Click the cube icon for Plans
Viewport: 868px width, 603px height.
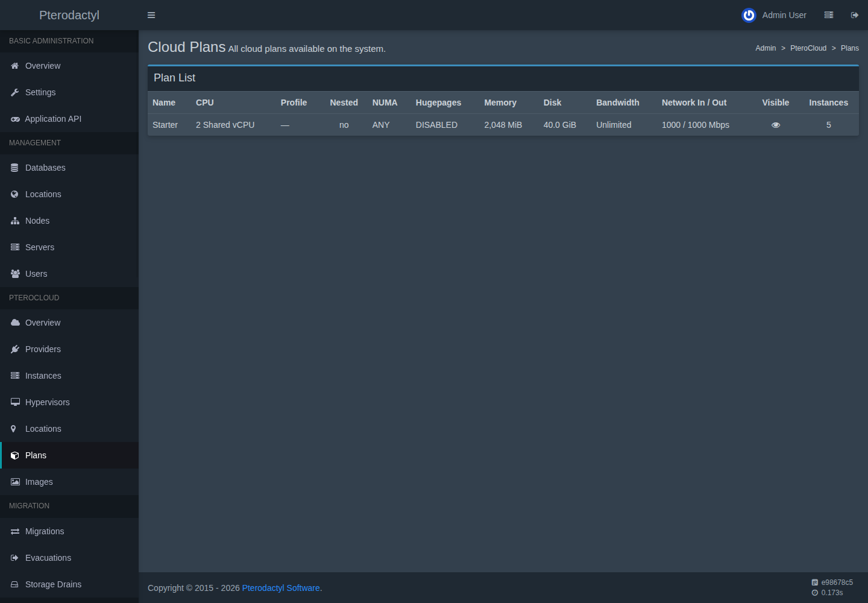15,455
